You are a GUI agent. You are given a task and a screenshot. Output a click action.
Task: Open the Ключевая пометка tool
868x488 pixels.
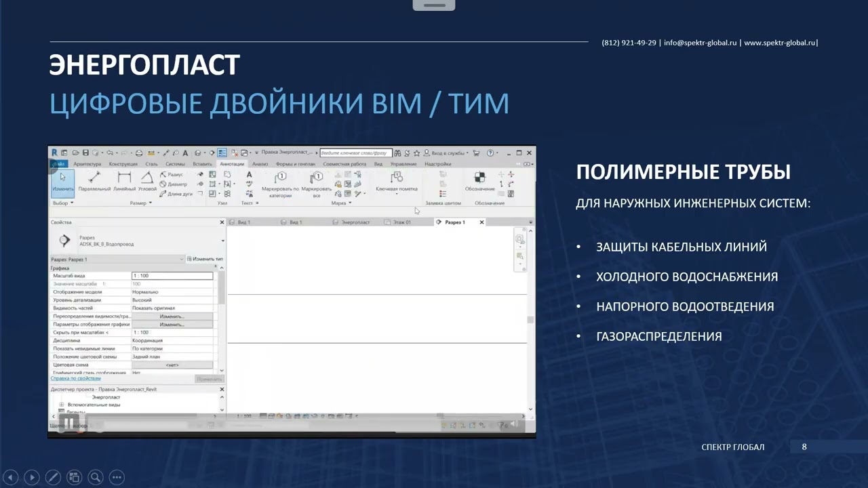397,182
